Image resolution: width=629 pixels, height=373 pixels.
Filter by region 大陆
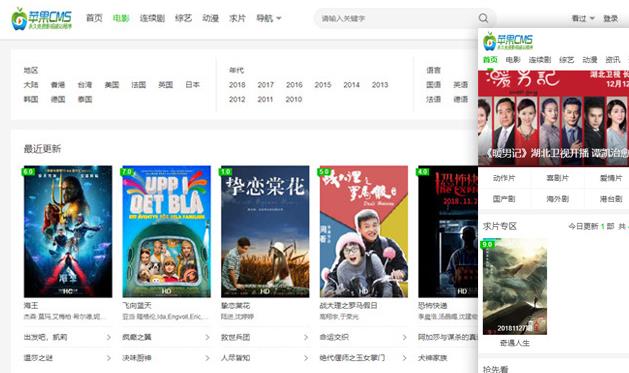click(31, 85)
